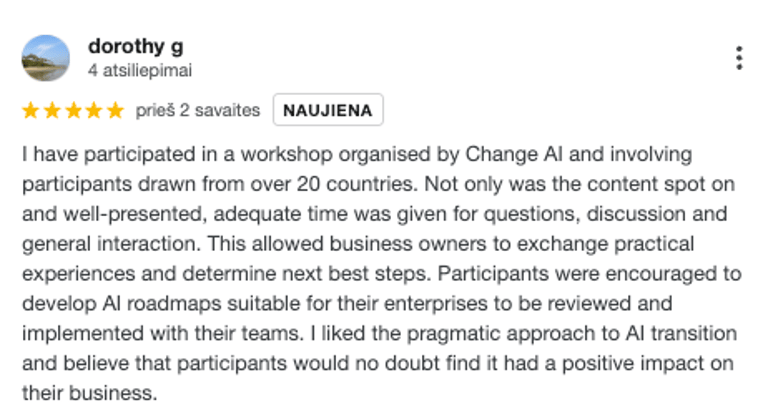Select the second rating star
Screen dimensions: 768x415
[x=52, y=110]
